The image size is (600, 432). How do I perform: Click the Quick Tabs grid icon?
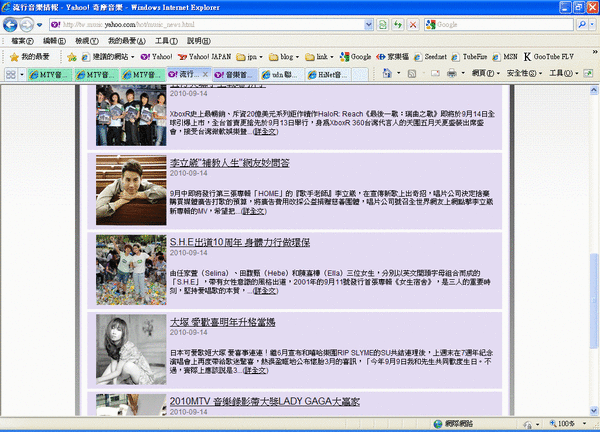(x=11, y=74)
